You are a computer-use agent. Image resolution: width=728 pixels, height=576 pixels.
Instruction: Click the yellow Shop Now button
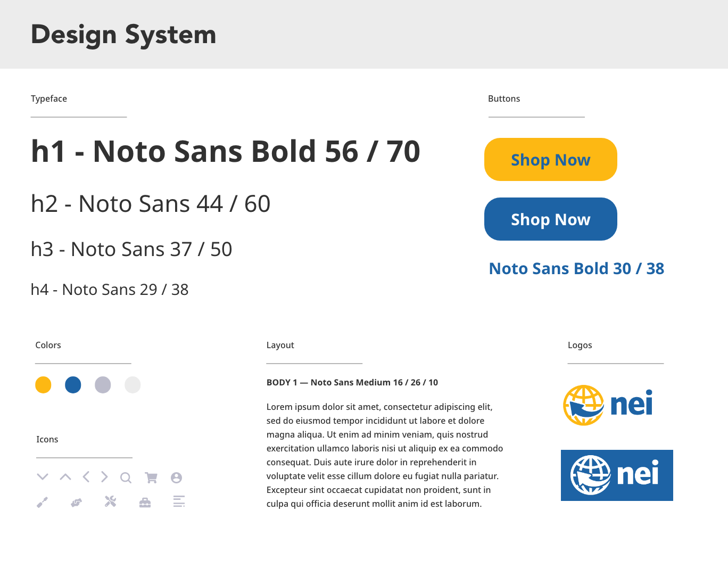pyautogui.click(x=551, y=160)
